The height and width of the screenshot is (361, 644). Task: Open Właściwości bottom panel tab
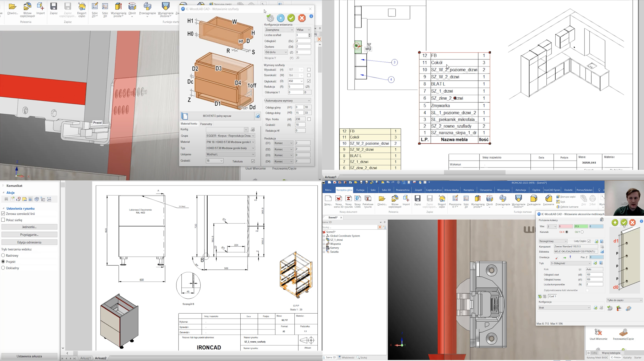[346, 358]
